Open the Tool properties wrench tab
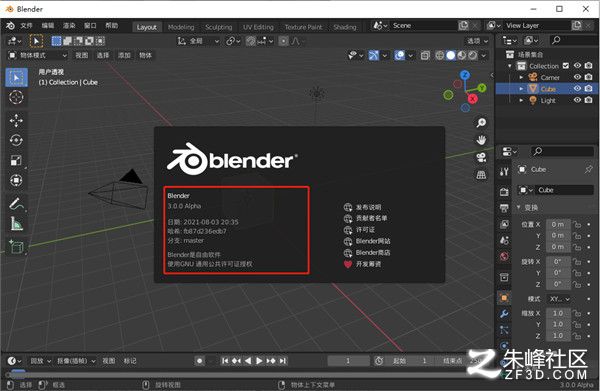600x391 pixels. 504,172
